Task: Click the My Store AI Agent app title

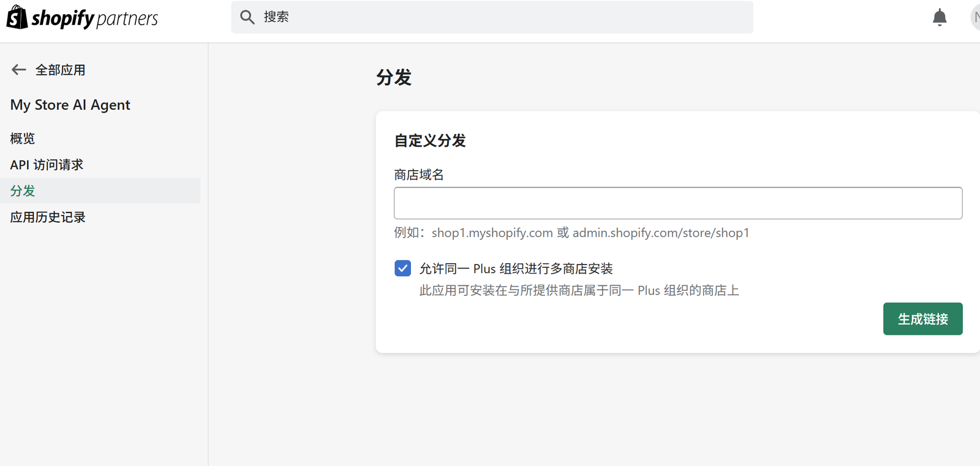Action: pyautogui.click(x=70, y=105)
